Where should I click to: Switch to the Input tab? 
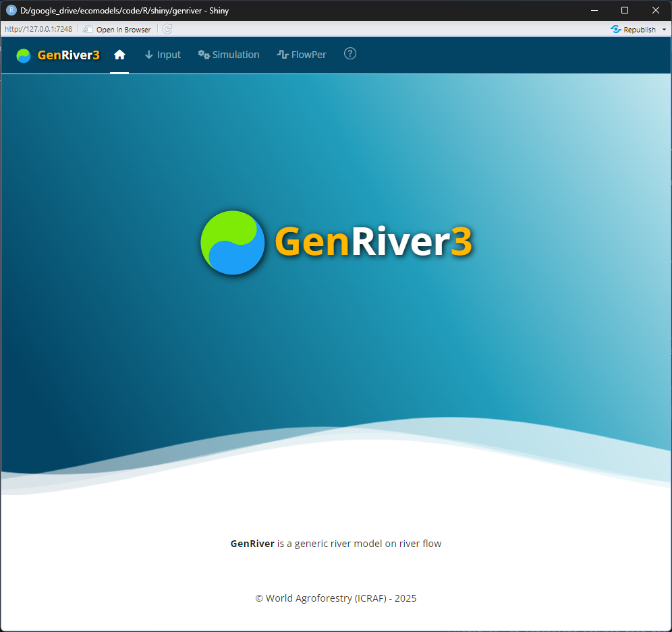click(x=163, y=55)
